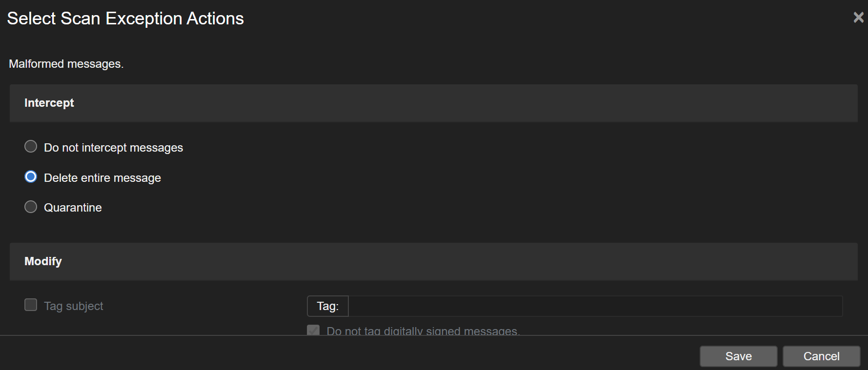Close the Select Scan Exception Actions dialog
Image resolution: width=868 pixels, height=370 pixels.
click(858, 18)
